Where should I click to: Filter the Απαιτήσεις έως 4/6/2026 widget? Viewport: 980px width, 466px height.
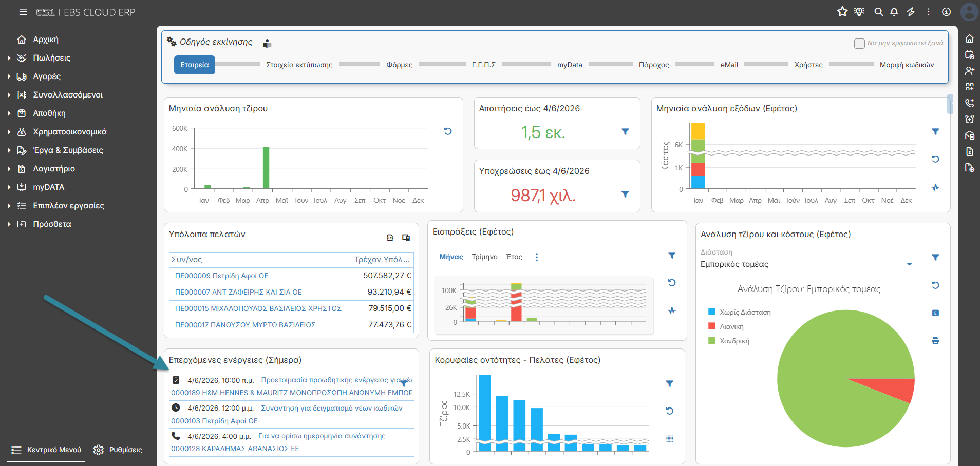625,132
